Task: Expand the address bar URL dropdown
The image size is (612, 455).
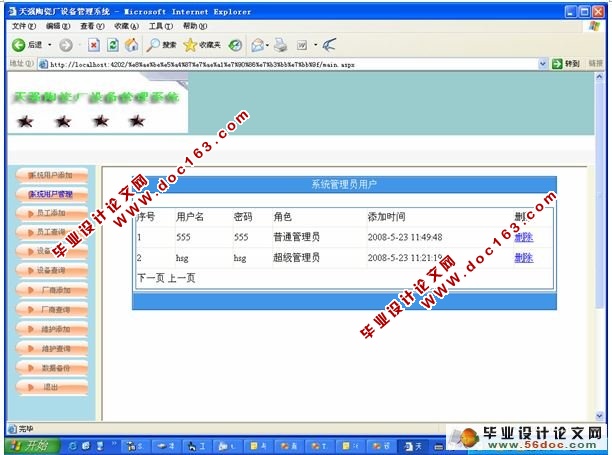Action: pos(543,64)
